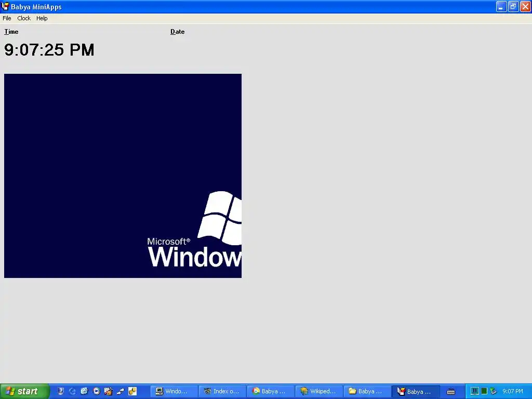Click the yellow quick launch icon
Screen dimensions: 532x399
click(132, 391)
